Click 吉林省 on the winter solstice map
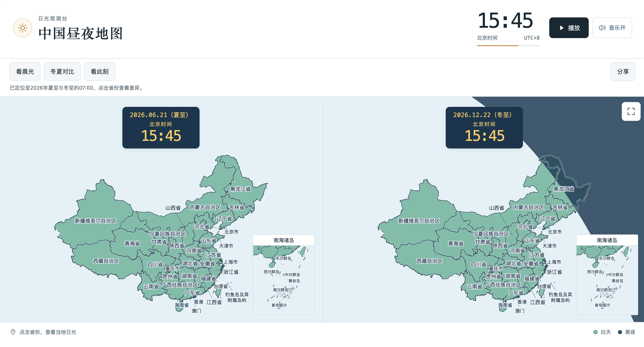This screenshot has width=644, height=347. tap(560, 207)
